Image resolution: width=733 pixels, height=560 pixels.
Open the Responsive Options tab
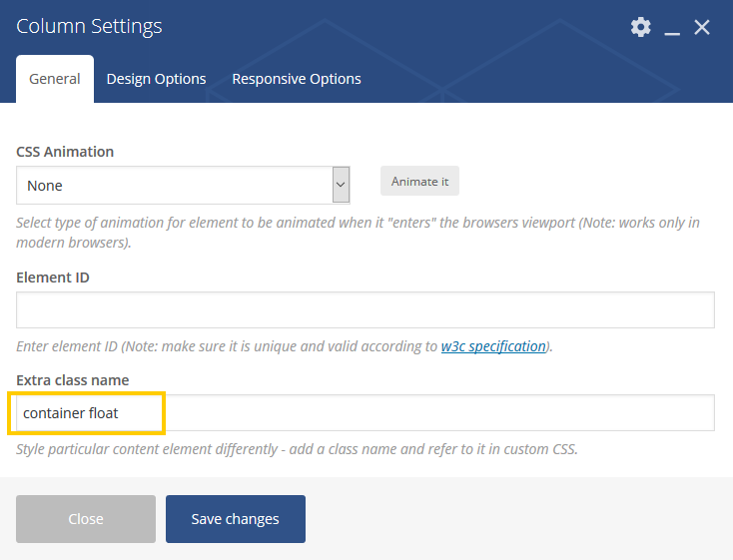point(297,79)
